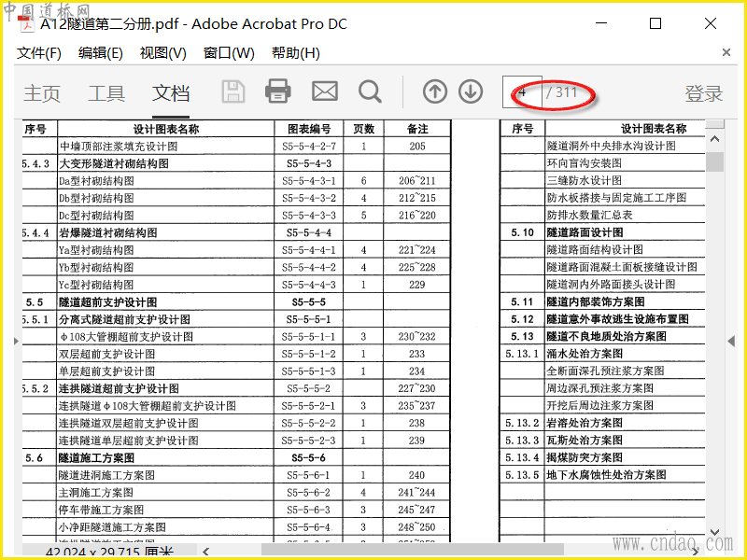Open the 文件(F) menu
The width and height of the screenshot is (747, 560).
(39, 53)
